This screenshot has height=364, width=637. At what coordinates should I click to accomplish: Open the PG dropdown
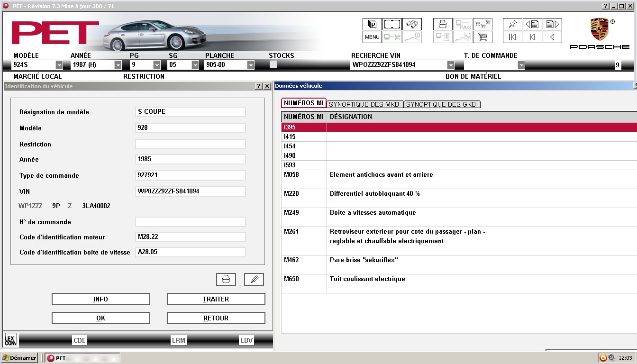click(x=157, y=65)
